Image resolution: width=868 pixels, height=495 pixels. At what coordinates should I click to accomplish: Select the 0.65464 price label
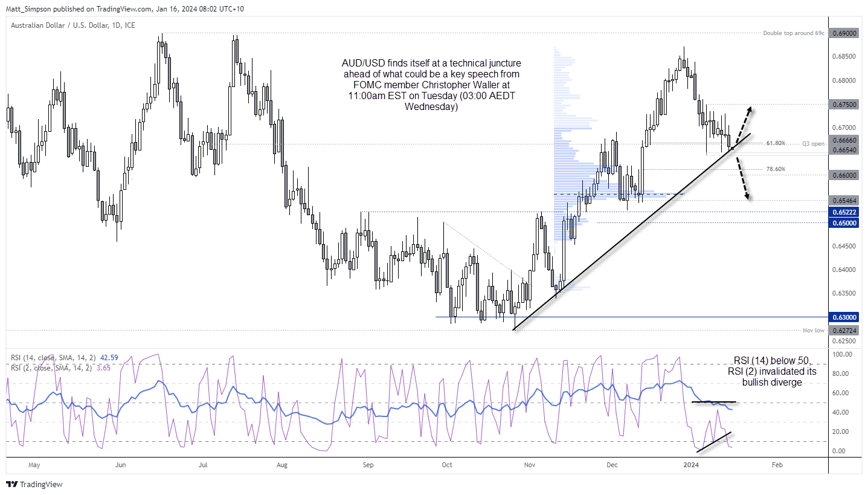844,200
